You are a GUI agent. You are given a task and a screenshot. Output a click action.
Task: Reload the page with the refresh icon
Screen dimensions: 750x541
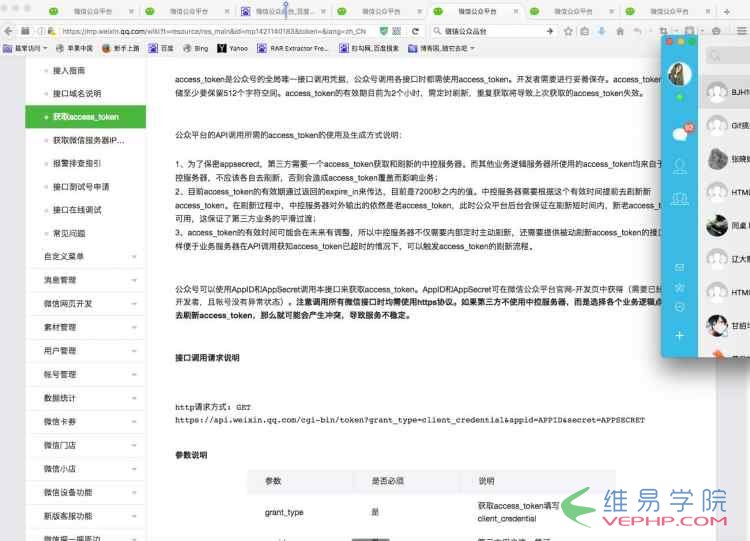tap(415, 31)
